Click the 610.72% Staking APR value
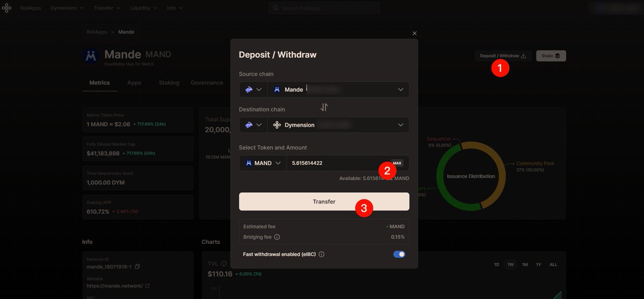 tap(98, 212)
